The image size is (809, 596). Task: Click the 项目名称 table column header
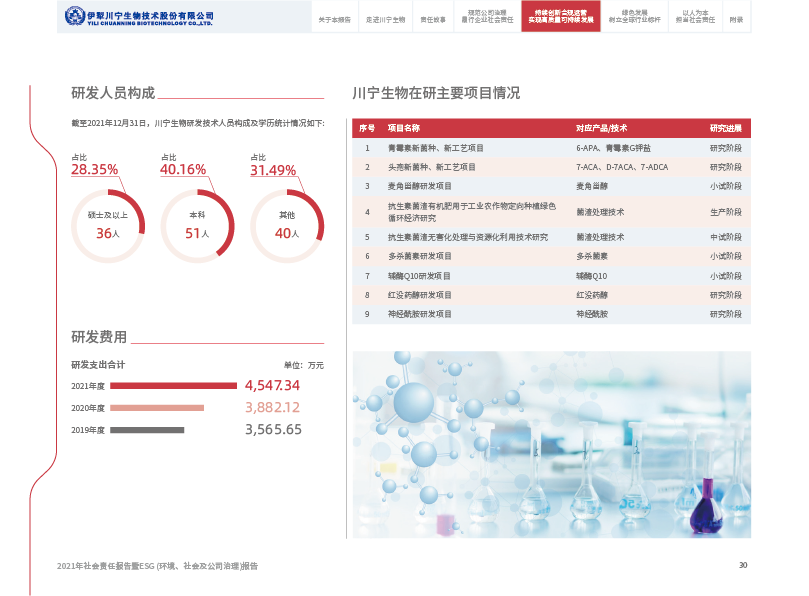click(x=403, y=128)
